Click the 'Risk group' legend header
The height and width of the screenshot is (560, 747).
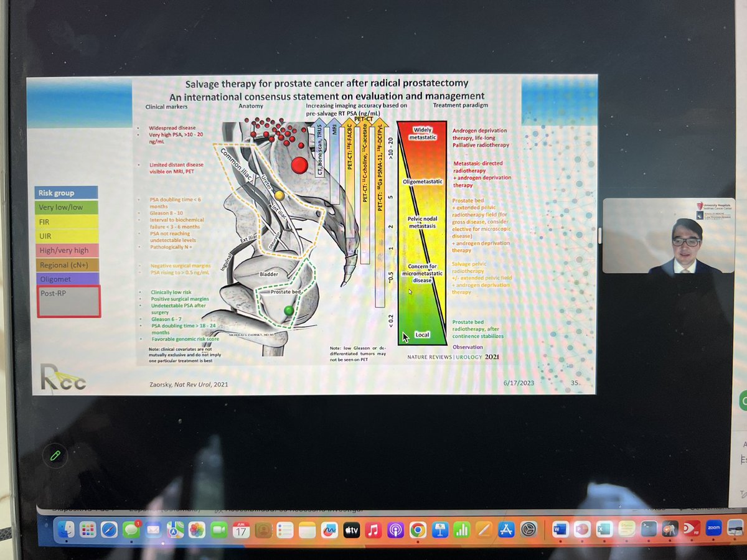pos(68,193)
